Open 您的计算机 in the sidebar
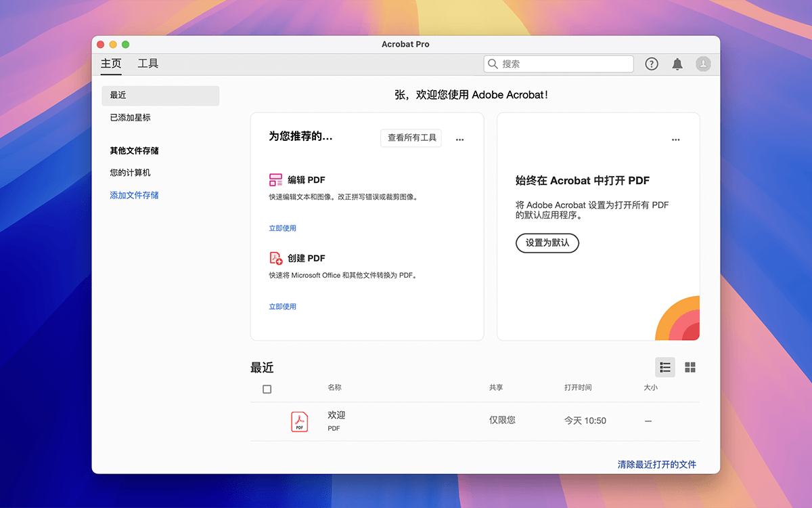This screenshot has height=508, width=812. click(x=131, y=173)
